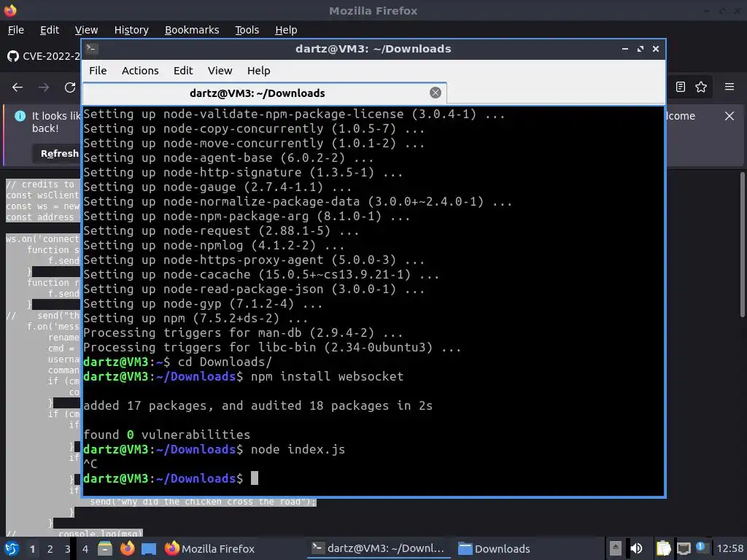
Task: Click the terminal prompt cursor line
Action: pyautogui.click(x=171, y=478)
